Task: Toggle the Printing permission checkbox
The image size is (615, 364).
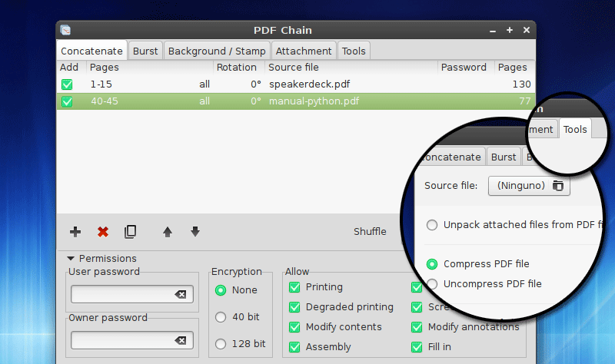Action: pyautogui.click(x=294, y=287)
